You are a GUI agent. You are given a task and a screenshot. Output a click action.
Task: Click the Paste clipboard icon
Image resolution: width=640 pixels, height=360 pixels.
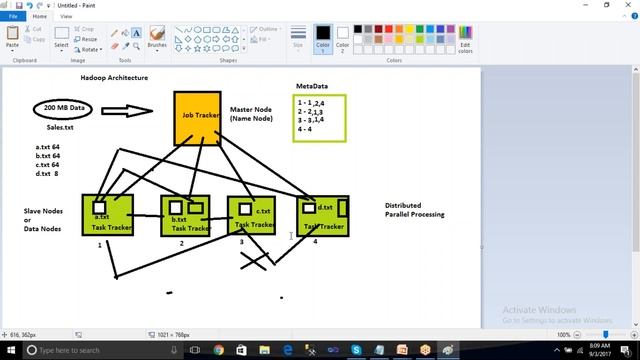point(12,33)
